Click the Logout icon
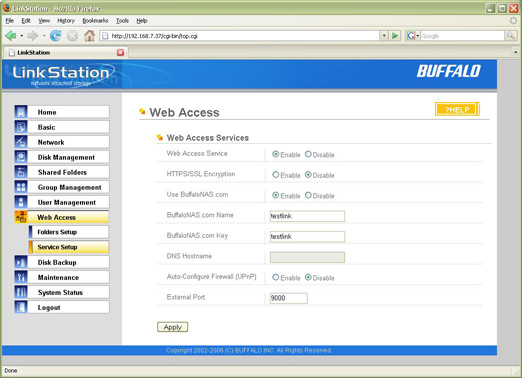Image resolution: width=522 pixels, height=378 pixels. (x=21, y=307)
